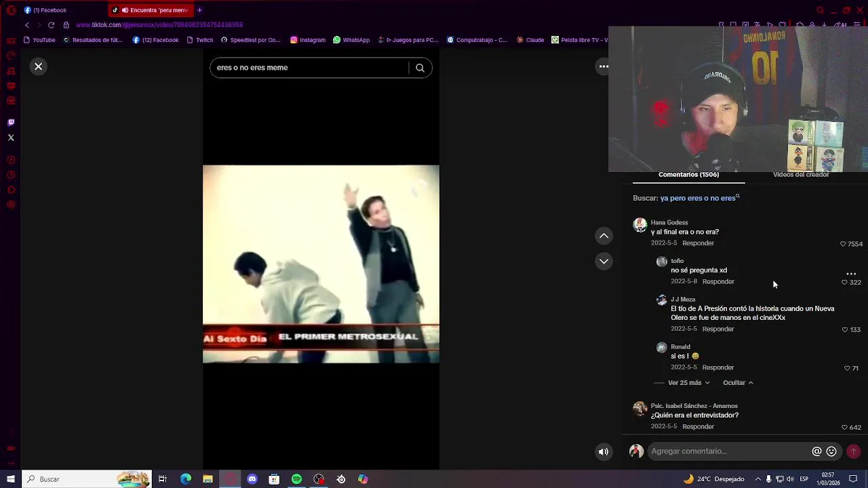Expand 'Ver 25 más' replies
Viewport: 868px width, 488px height.
(689, 383)
